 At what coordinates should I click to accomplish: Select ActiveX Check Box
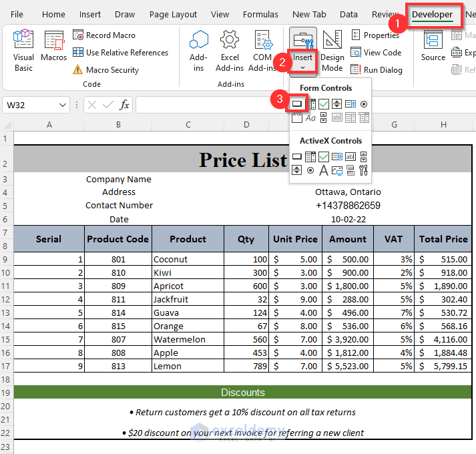pos(324,157)
